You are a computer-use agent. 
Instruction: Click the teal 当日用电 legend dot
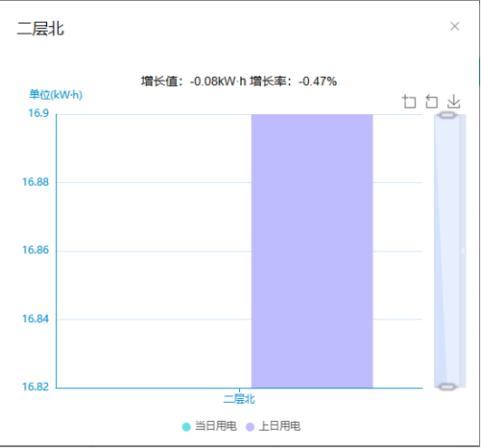point(187,427)
